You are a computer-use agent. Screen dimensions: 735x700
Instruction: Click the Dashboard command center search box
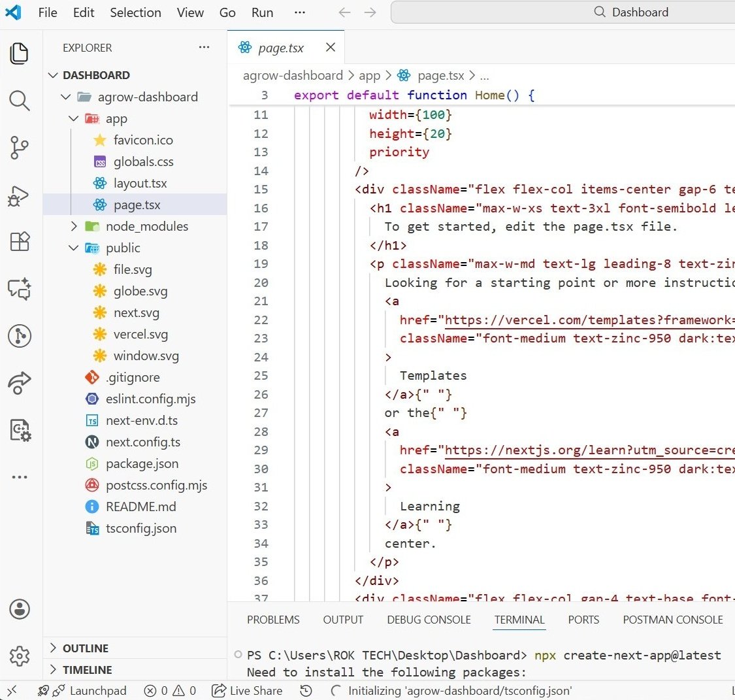click(x=563, y=12)
